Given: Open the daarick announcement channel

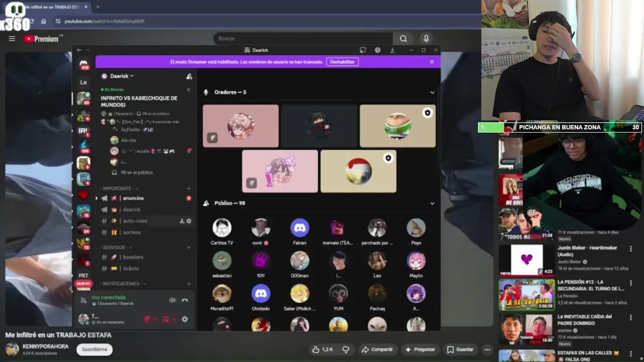Looking at the screenshot, I should click(146, 210).
